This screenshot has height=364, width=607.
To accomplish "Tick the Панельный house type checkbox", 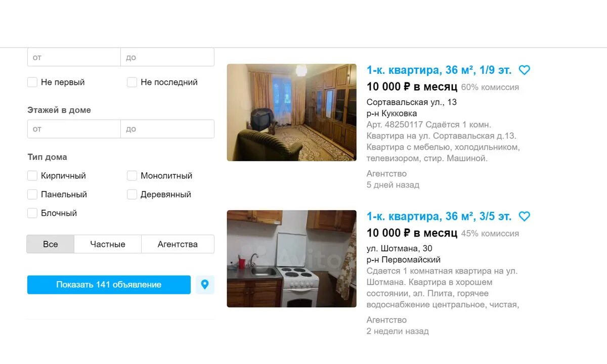I will point(32,195).
